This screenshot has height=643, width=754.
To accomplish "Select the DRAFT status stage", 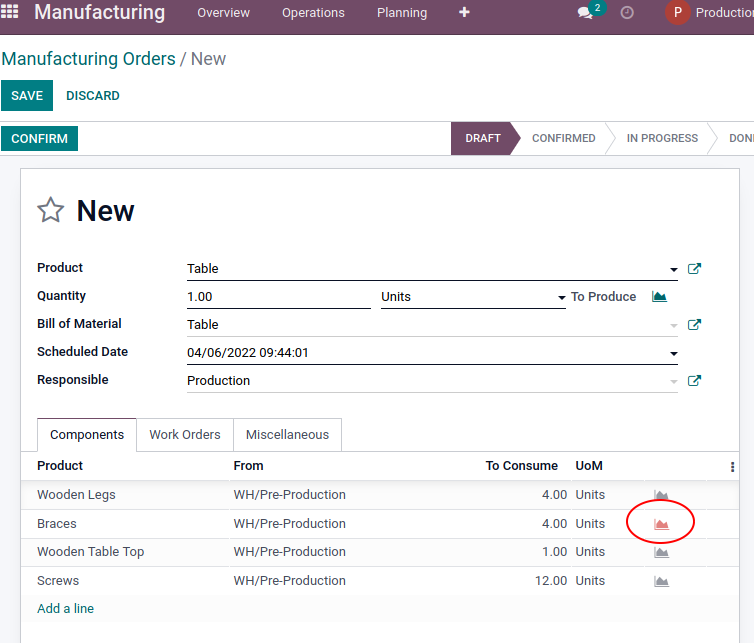I will (483, 139).
